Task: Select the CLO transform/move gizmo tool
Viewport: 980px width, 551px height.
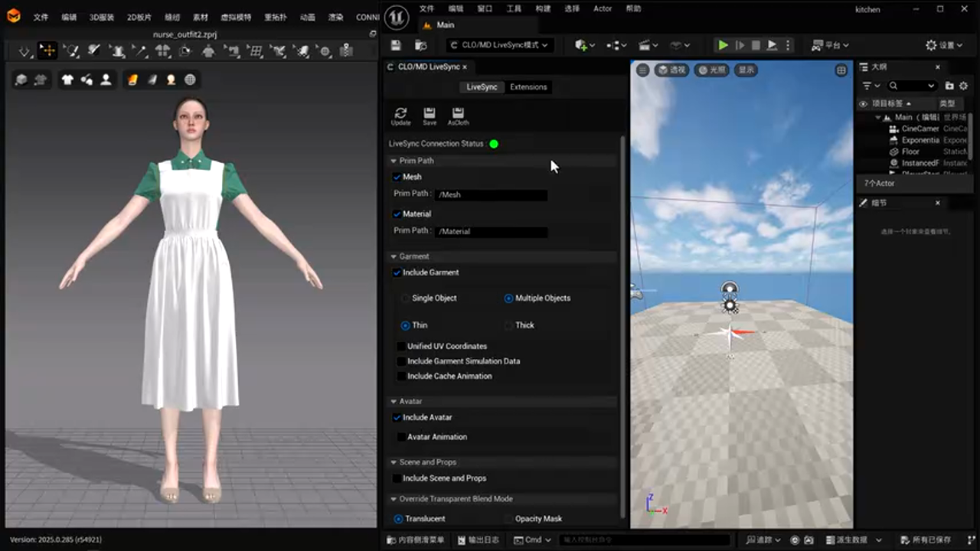Action: [47, 51]
